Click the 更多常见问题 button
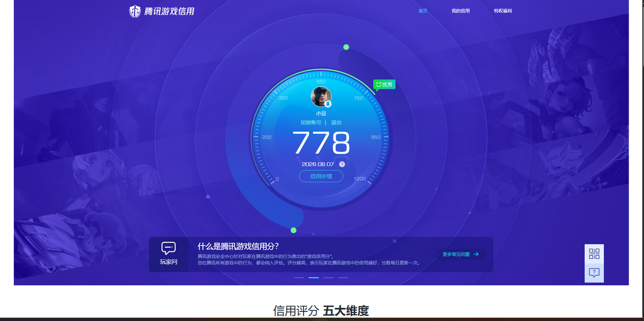Screen dimensions: 644x321 click(x=461, y=254)
